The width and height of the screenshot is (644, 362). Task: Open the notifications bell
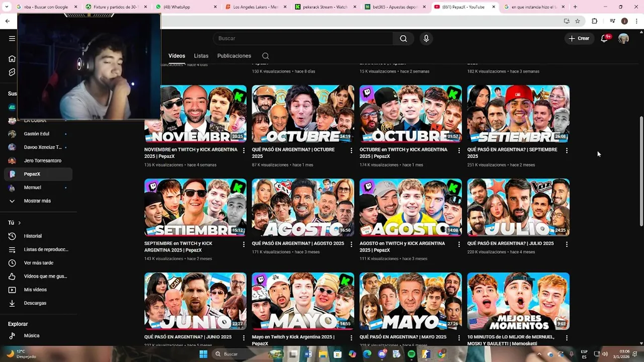pyautogui.click(x=605, y=38)
